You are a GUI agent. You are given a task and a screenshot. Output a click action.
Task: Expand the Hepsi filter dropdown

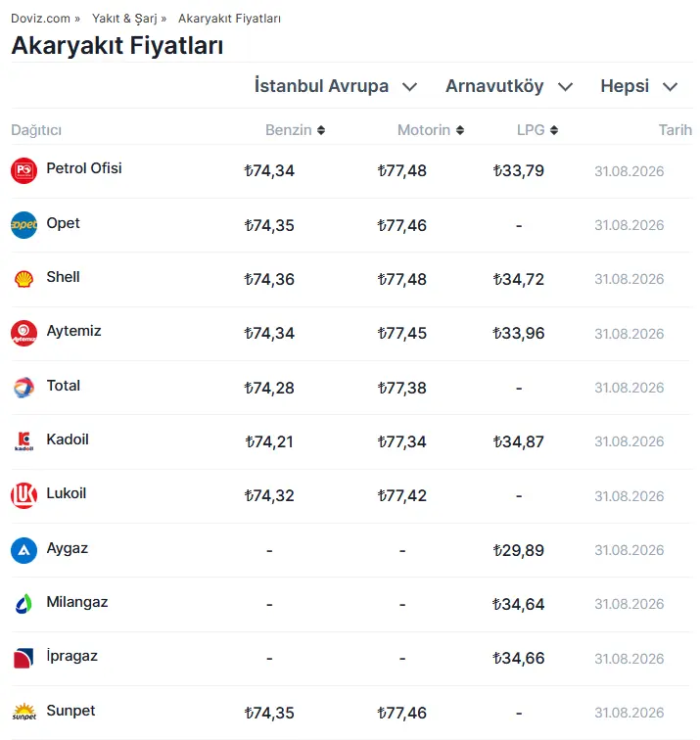pos(639,86)
